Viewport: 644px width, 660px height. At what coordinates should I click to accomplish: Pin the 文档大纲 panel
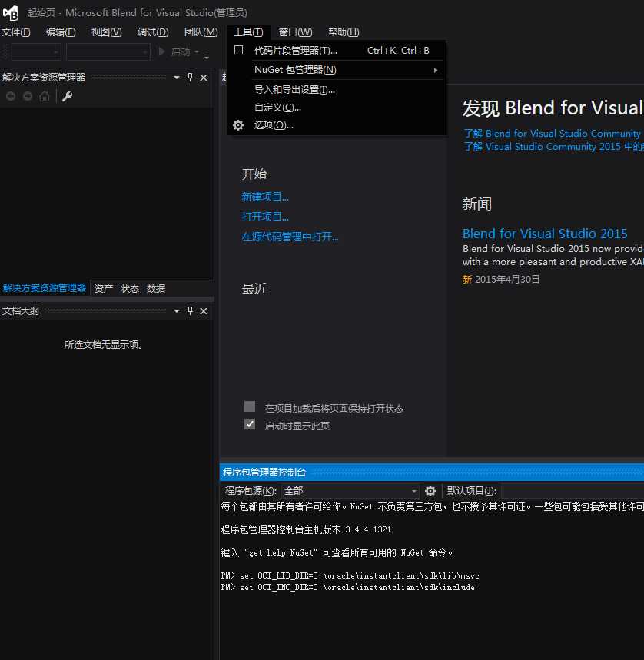(191, 310)
